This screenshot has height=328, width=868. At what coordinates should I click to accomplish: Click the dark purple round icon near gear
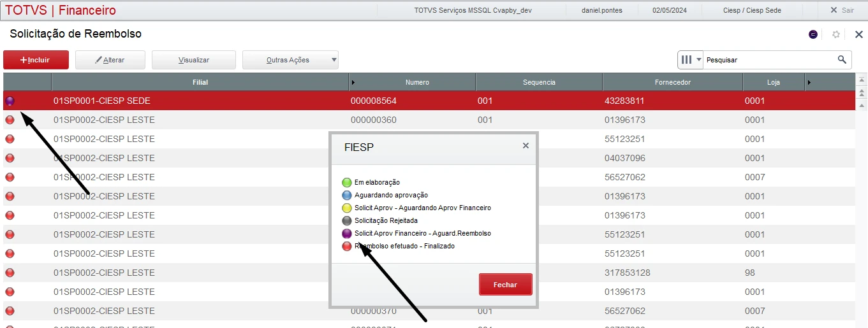coord(813,34)
